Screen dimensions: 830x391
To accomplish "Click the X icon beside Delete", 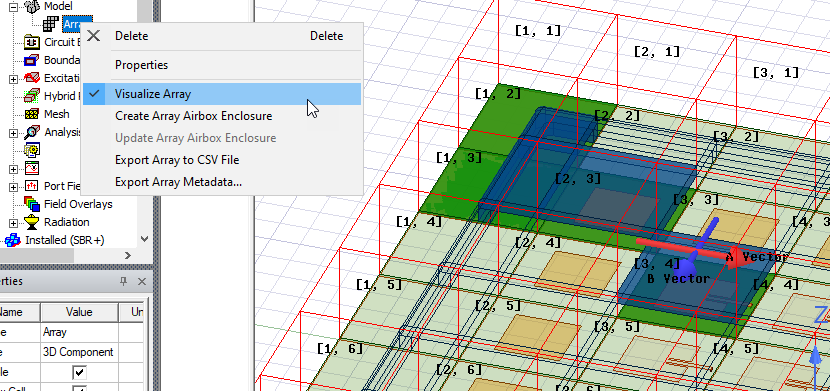I will [93, 36].
